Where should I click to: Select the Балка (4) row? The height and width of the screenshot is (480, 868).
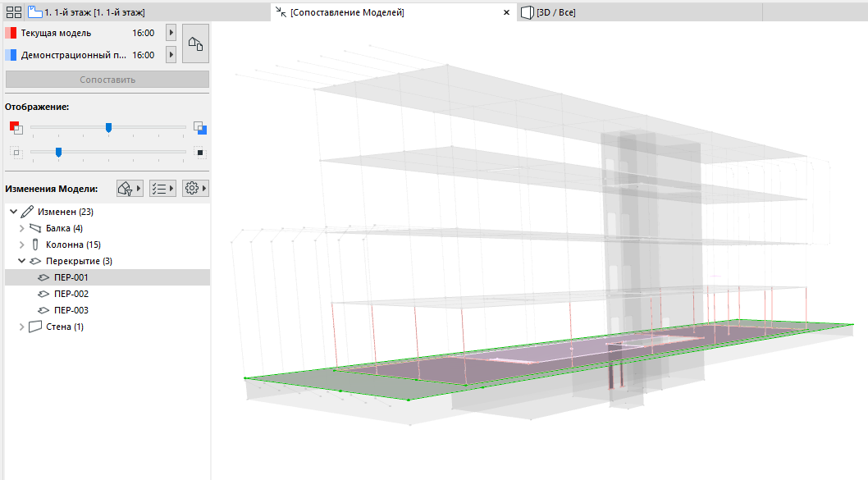[x=107, y=228]
